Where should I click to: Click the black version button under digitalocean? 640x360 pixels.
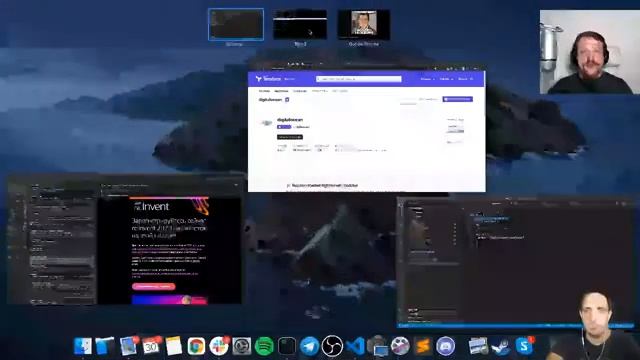click(290, 137)
